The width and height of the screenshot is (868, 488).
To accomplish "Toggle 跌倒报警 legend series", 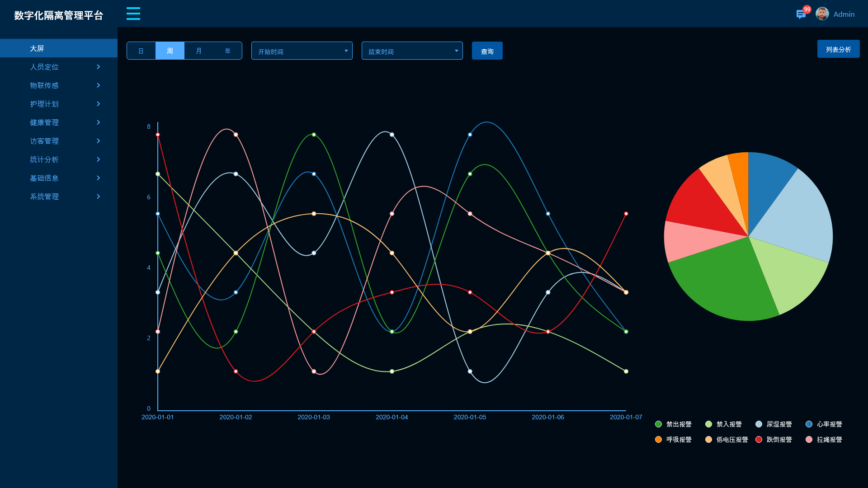I will pos(774,439).
